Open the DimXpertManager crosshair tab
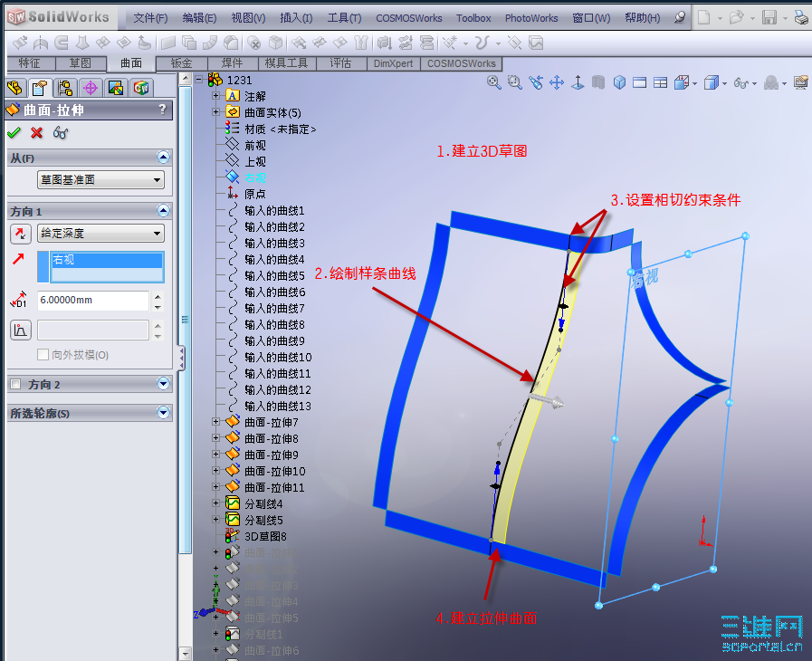812x661 pixels. [x=91, y=88]
